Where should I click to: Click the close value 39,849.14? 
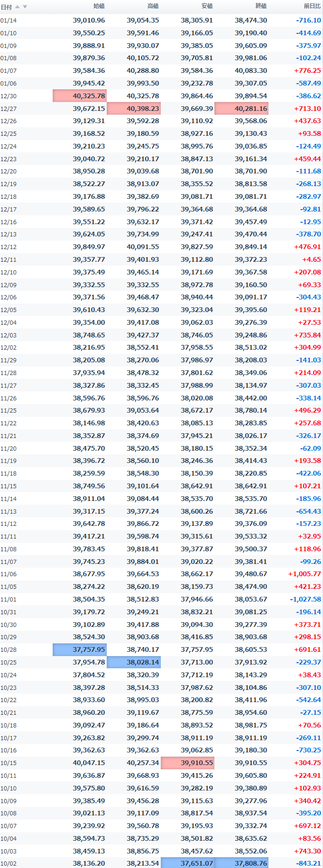coord(251,247)
